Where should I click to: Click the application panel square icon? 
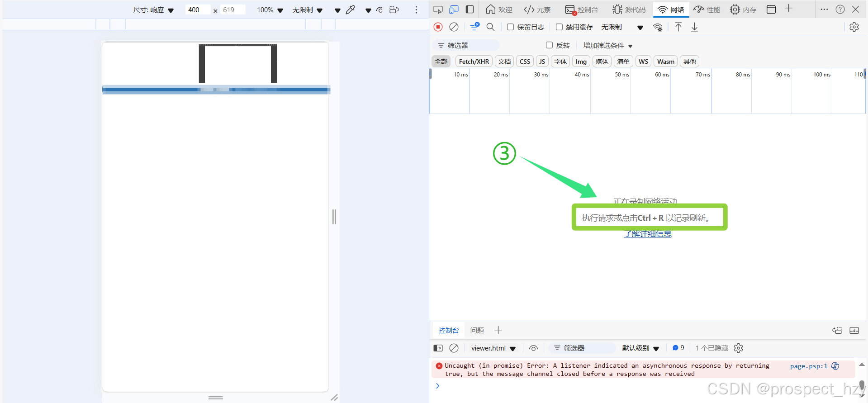(x=771, y=9)
